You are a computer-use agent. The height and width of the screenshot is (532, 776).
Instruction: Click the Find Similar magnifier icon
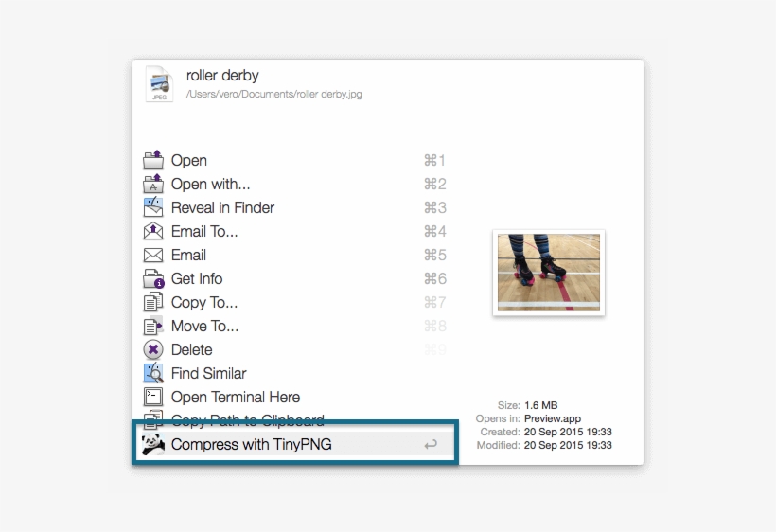(153, 373)
